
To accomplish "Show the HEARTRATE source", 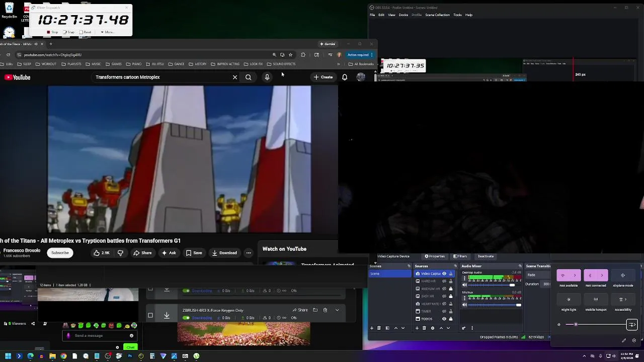I will (x=444, y=304).
